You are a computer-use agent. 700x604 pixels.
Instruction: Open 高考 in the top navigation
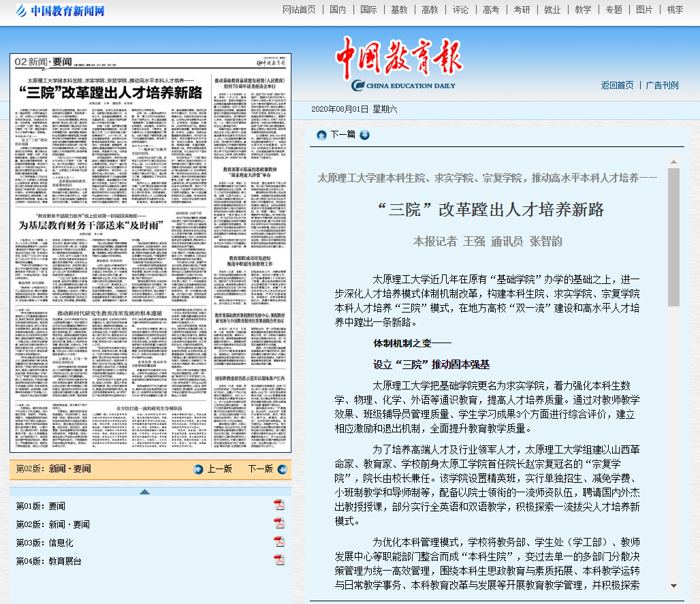click(490, 10)
